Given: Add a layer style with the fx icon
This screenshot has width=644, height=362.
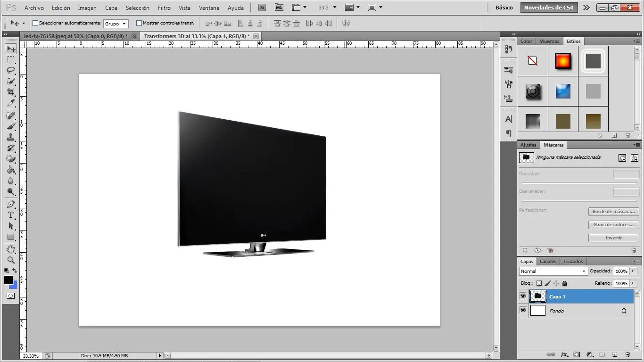Looking at the screenshot, I should [x=564, y=354].
